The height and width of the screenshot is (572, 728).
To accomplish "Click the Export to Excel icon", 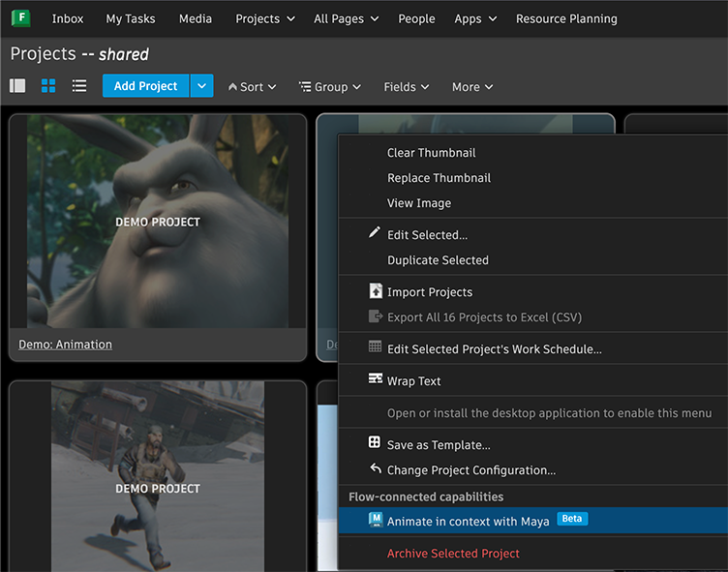I will point(376,316).
